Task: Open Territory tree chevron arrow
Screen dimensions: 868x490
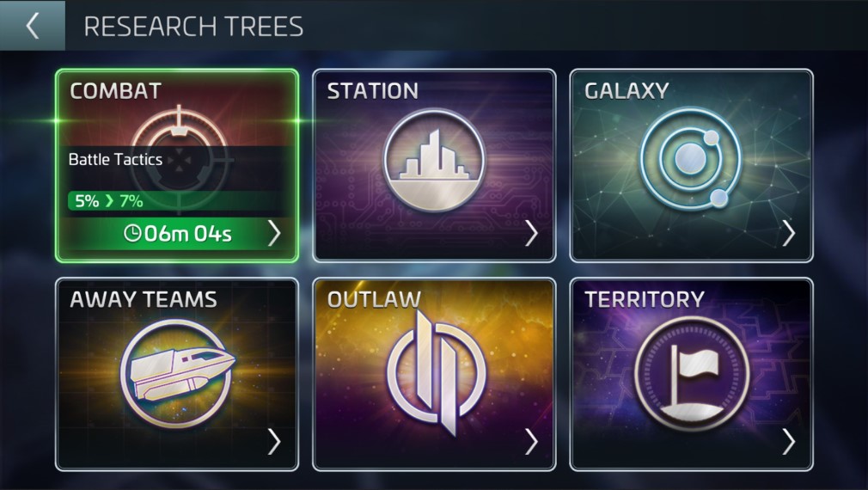Action: (789, 442)
